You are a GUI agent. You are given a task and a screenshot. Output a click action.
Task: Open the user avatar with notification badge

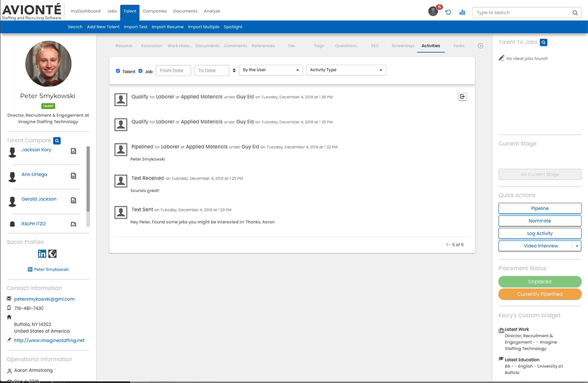pos(434,11)
